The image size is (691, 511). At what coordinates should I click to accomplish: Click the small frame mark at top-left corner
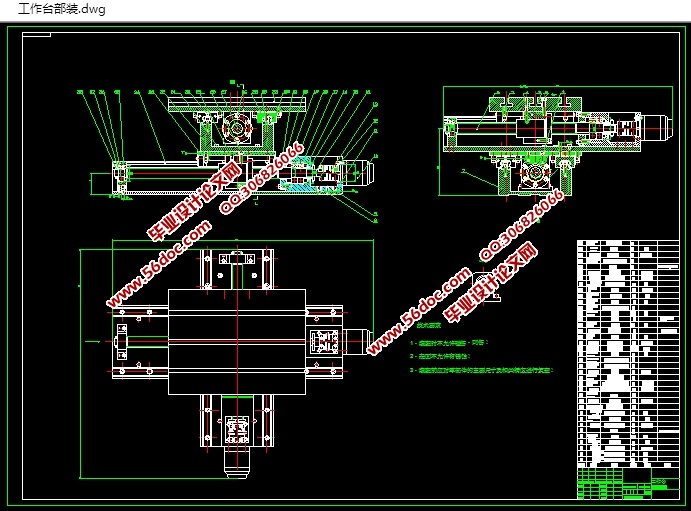[38, 35]
